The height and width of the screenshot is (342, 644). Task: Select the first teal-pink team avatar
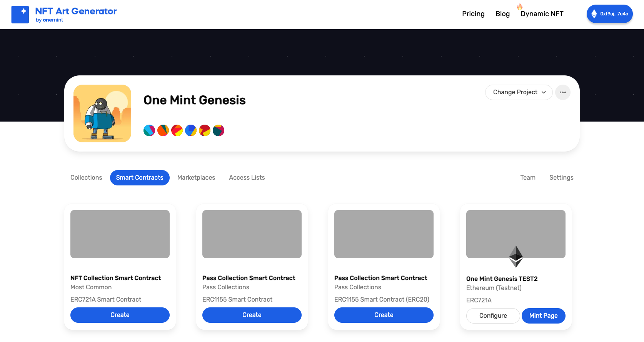pyautogui.click(x=149, y=130)
